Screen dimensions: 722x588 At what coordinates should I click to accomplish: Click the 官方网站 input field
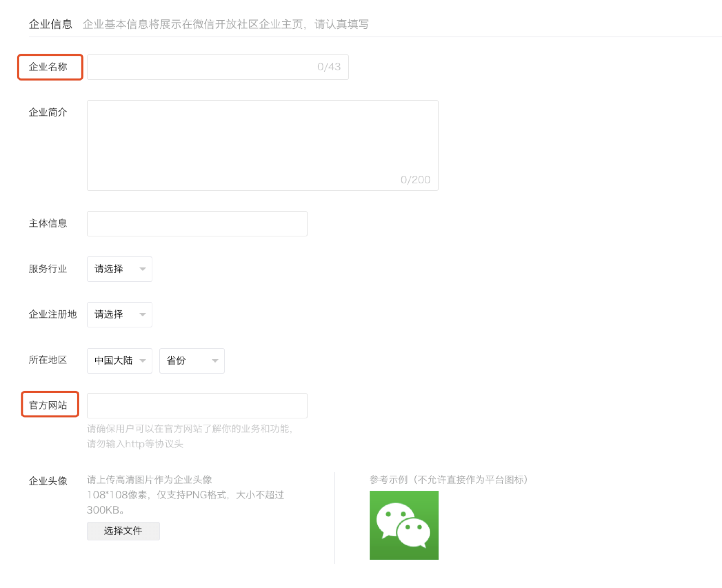pyautogui.click(x=197, y=406)
